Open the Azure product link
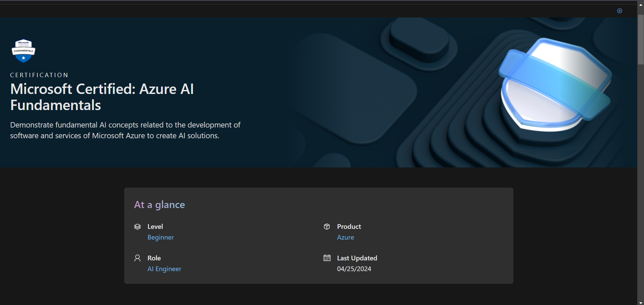The width and height of the screenshot is (644, 305). coord(345,237)
